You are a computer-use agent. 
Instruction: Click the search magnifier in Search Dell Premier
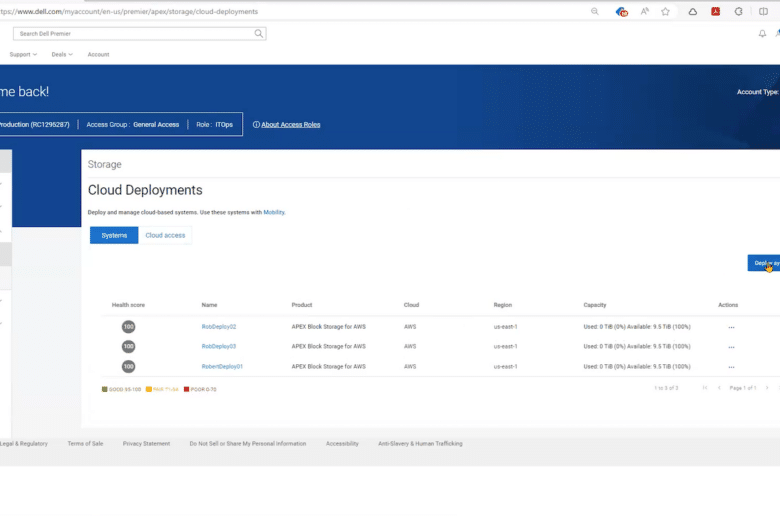click(259, 33)
